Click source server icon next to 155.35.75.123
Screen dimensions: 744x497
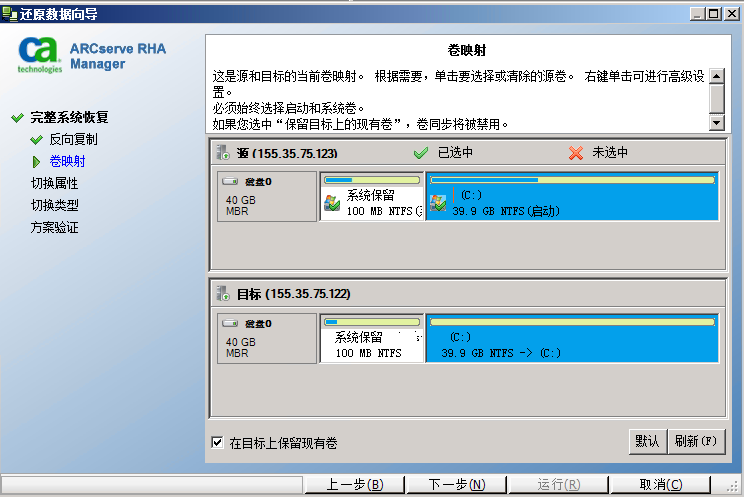pyautogui.click(x=223, y=152)
